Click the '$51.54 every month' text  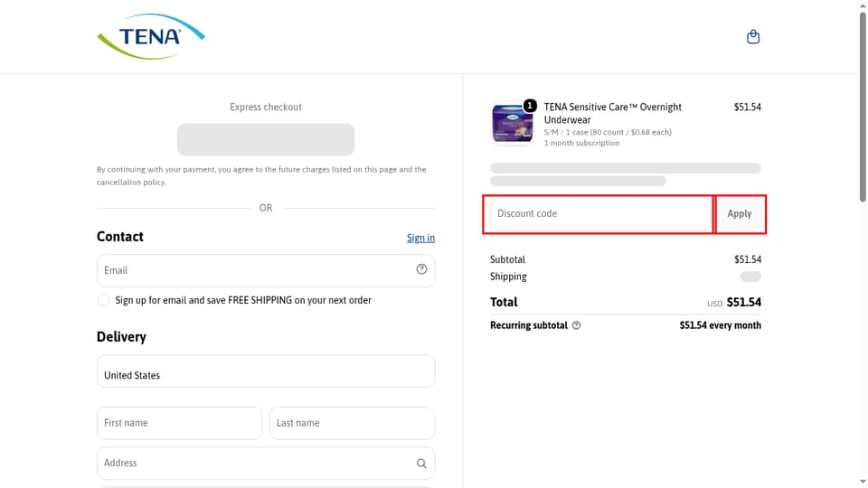[x=721, y=325]
